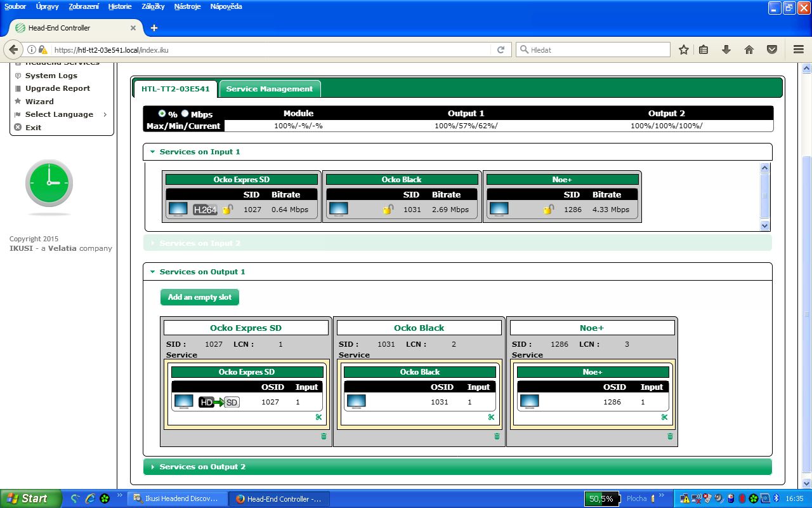
Task: Collapse the Services on Input 1 section
Action: [199, 152]
